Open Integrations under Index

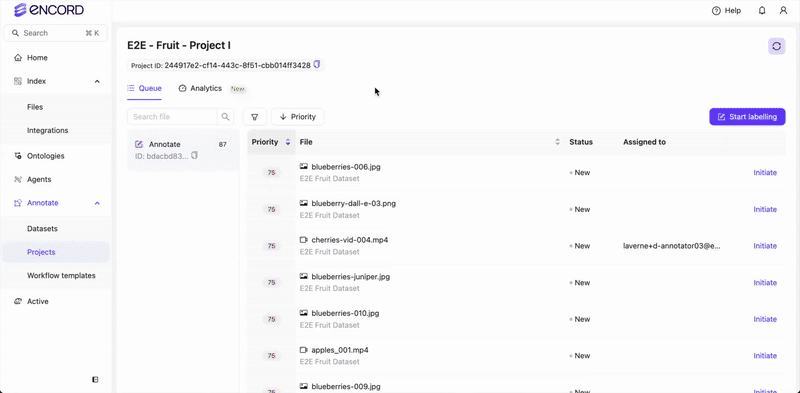click(x=47, y=131)
